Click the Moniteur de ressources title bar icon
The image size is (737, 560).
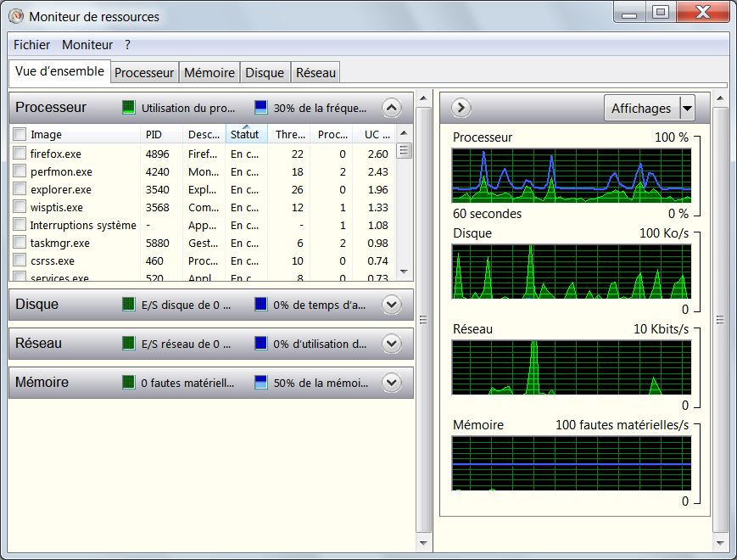(x=16, y=16)
